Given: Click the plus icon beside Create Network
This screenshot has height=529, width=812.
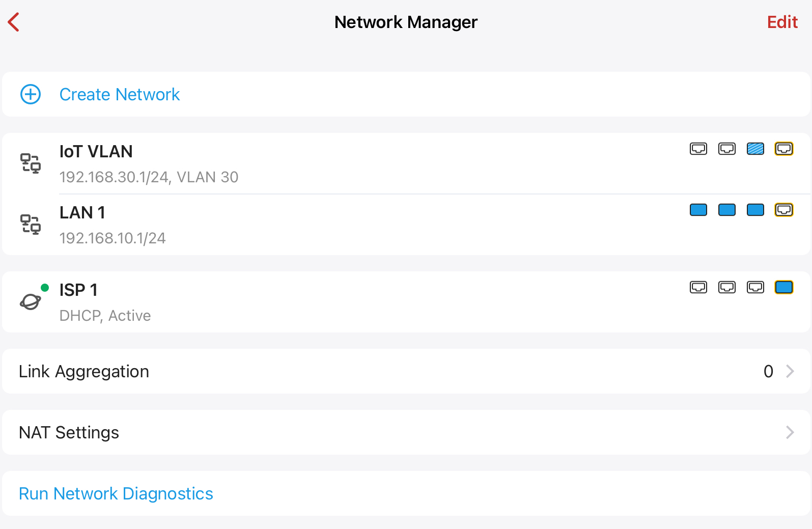Looking at the screenshot, I should click(x=31, y=94).
